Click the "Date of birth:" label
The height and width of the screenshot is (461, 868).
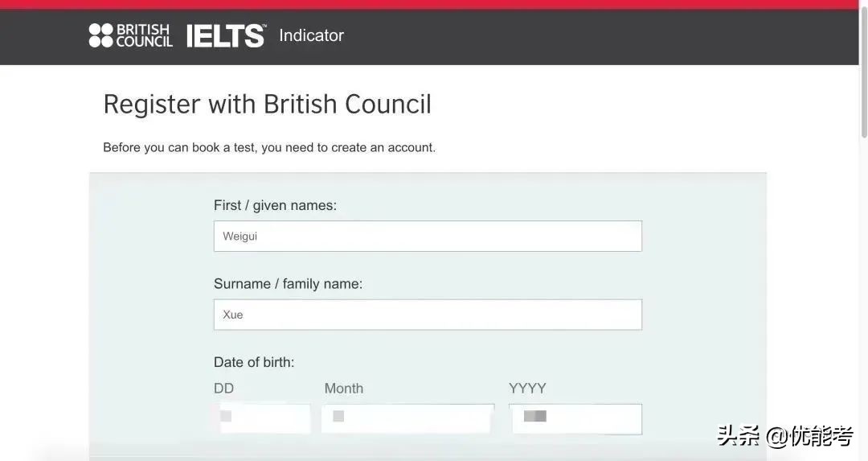click(x=254, y=362)
